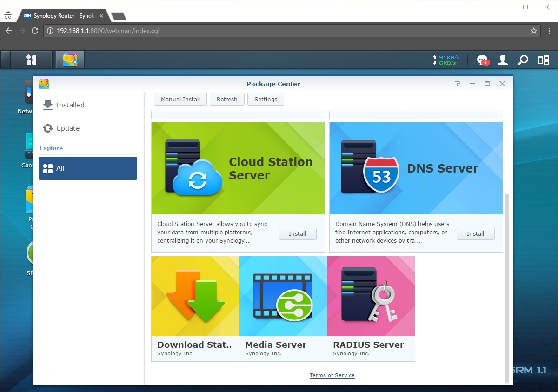Open the Terms of Service link
Image resolution: width=558 pixels, height=392 pixels.
332,375
